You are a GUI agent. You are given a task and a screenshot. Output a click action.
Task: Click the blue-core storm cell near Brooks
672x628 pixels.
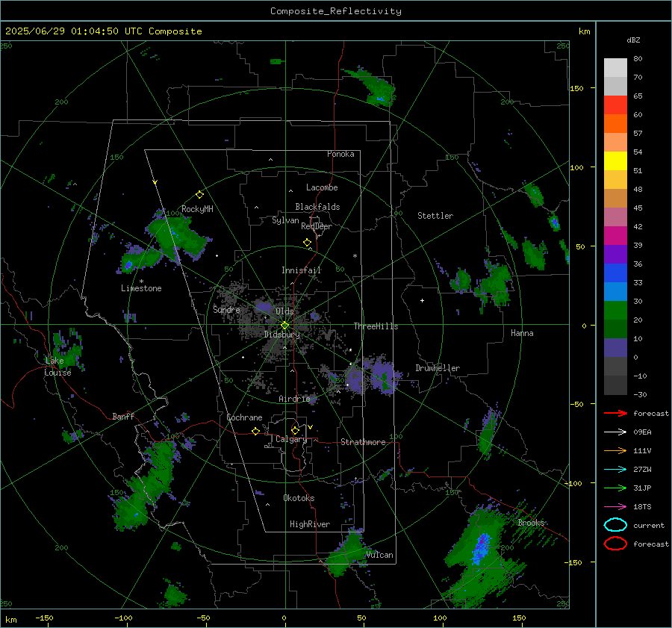(482, 548)
